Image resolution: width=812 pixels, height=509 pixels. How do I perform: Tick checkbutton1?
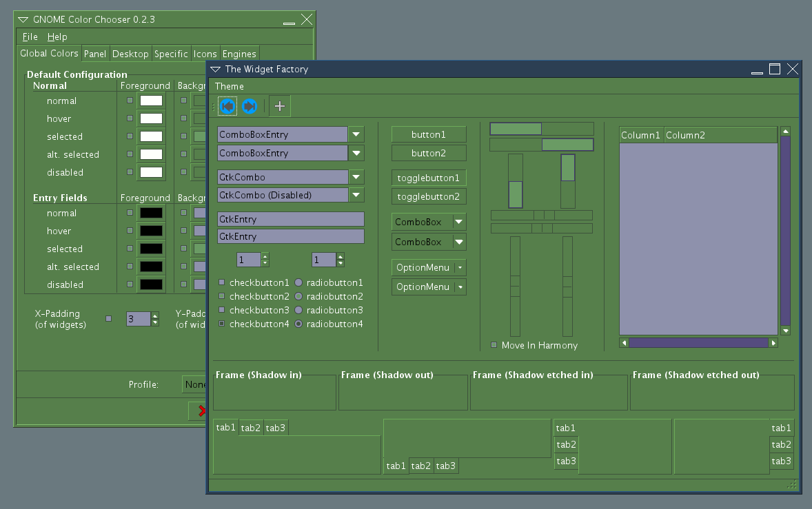pyautogui.click(x=222, y=282)
